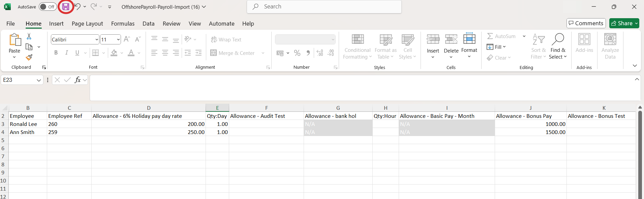This screenshot has width=644, height=199.
Task: Click Insert cells icon
Action: (433, 39)
